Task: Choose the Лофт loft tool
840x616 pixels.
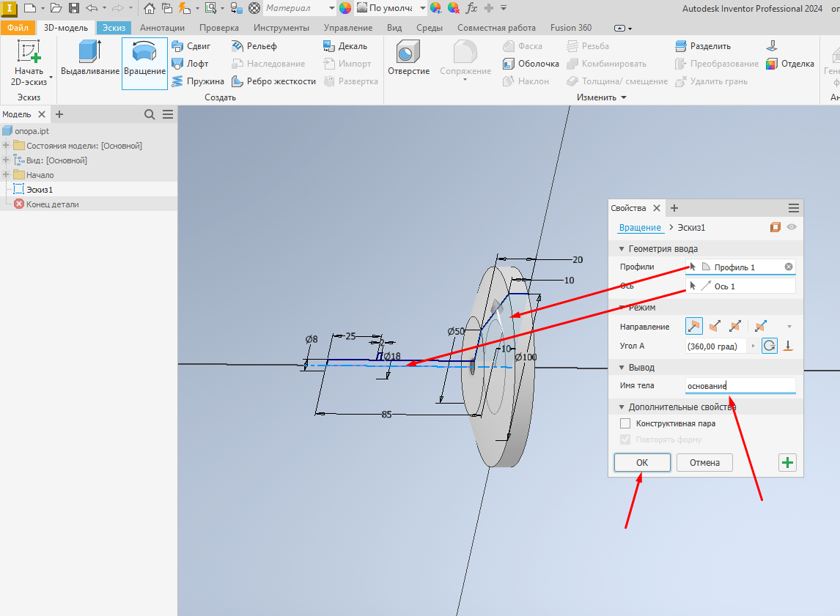Action: coord(190,64)
